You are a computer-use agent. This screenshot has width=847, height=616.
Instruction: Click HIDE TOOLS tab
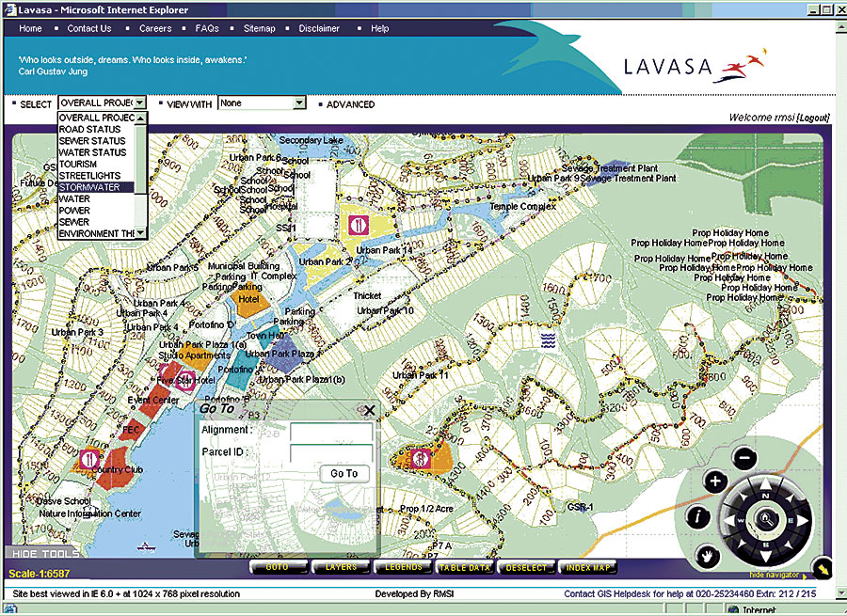click(x=45, y=554)
